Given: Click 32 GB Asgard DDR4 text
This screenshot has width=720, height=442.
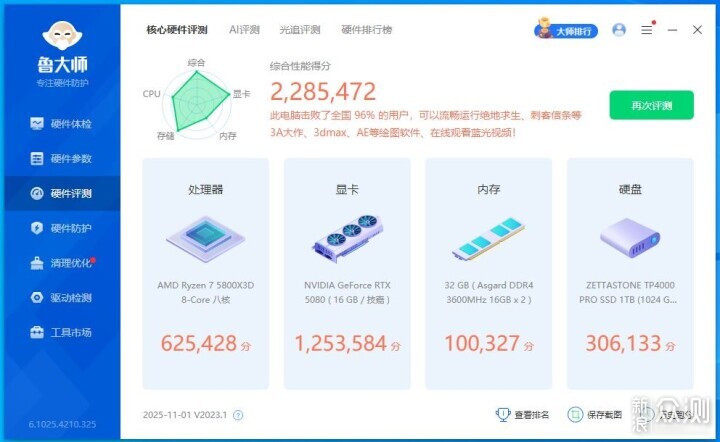Looking at the screenshot, I should pos(489,292).
